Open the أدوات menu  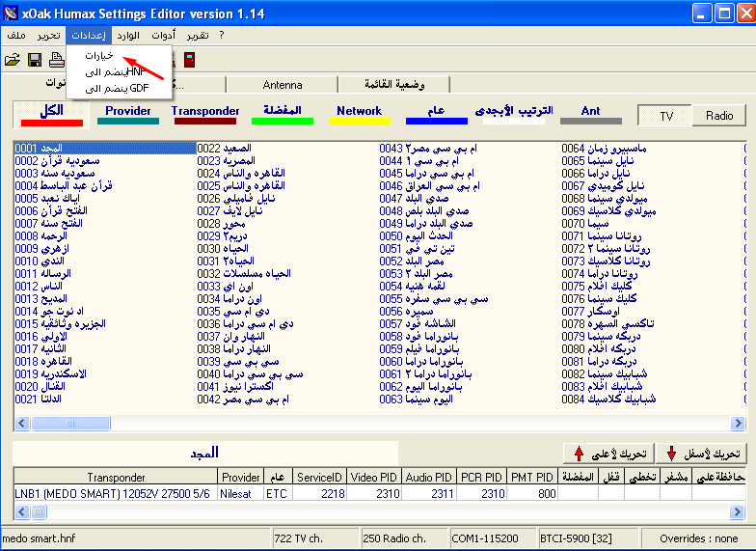pyautogui.click(x=164, y=35)
